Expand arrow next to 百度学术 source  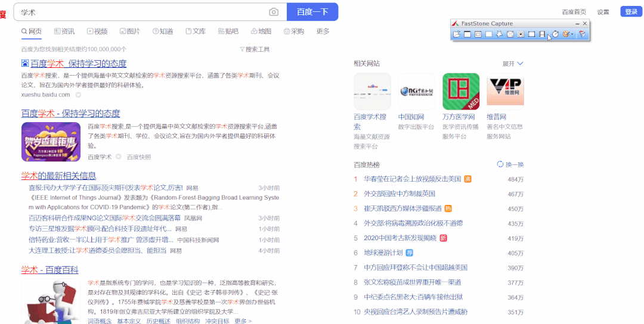(118, 157)
